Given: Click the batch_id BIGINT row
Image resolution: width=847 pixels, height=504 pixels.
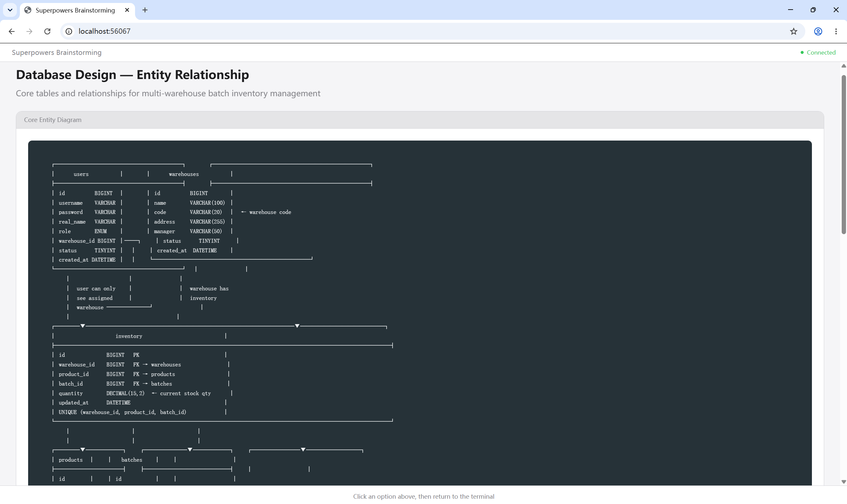Looking at the screenshot, I should point(115,384).
